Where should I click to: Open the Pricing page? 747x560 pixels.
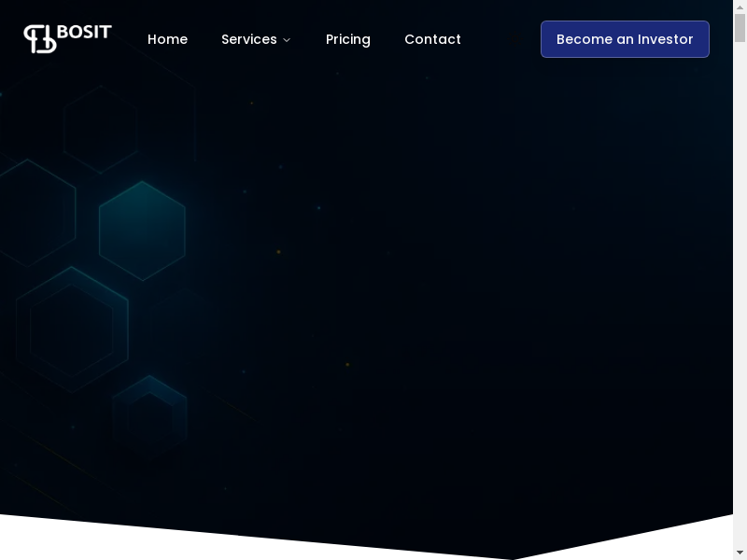pyautogui.click(x=347, y=39)
